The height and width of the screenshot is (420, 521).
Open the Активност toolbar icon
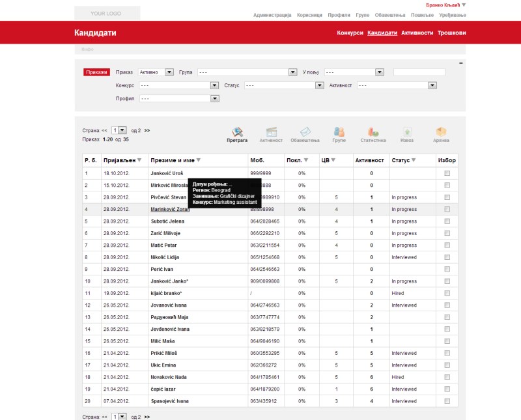(271, 132)
